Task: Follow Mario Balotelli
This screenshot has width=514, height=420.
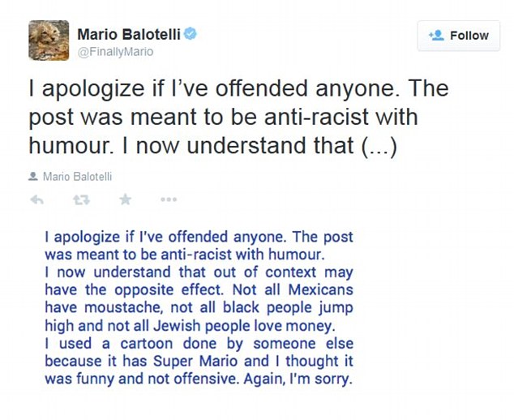Action: point(458,36)
